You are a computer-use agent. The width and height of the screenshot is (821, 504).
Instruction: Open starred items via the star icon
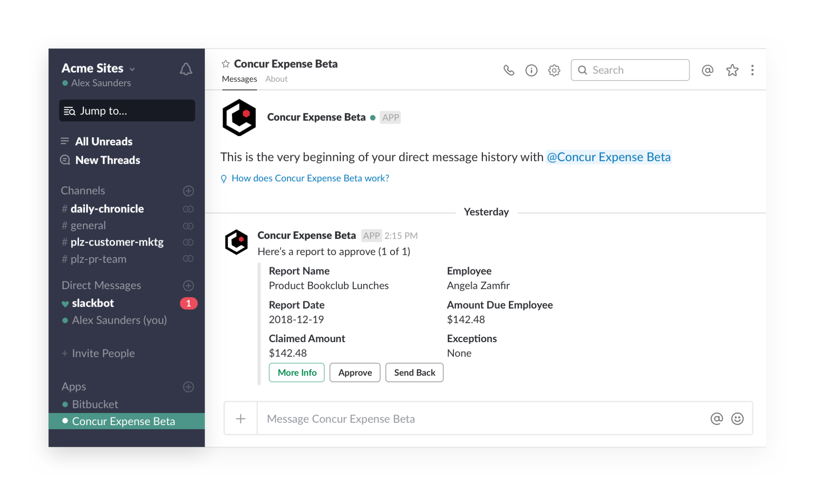732,70
